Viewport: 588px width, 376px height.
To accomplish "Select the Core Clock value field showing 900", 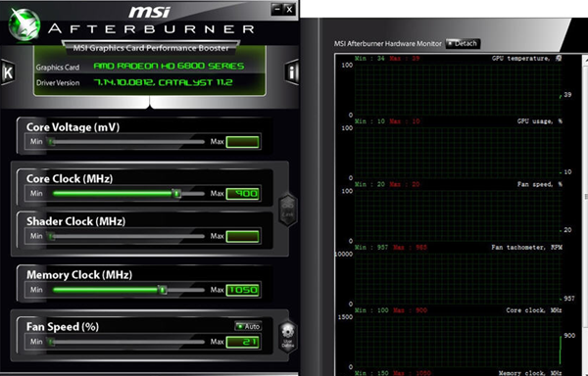I will coord(243,194).
